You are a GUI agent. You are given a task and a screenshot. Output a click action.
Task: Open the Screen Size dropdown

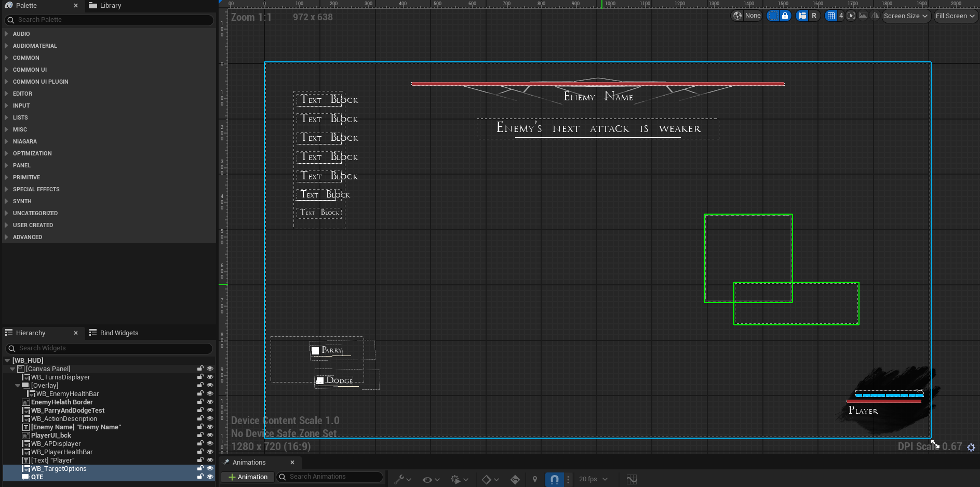[x=905, y=16]
